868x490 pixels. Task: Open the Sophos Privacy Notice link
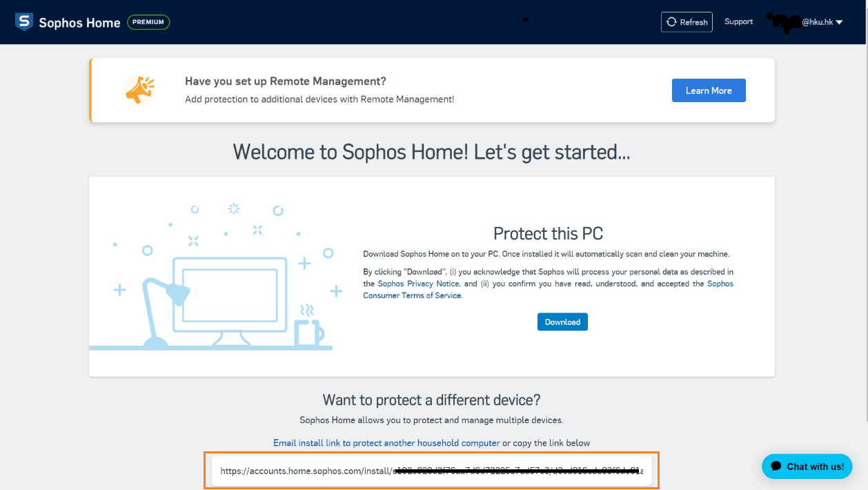[417, 283]
